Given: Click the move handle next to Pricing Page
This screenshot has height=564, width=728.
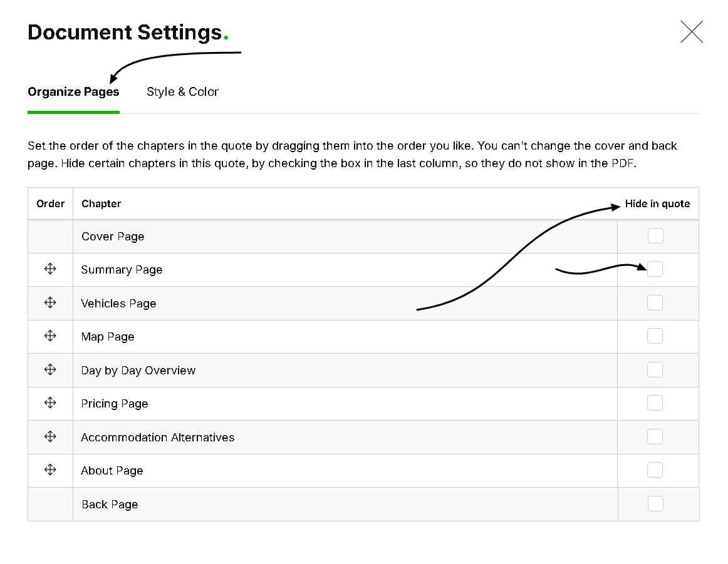Looking at the screenshot, I should 50,403.
